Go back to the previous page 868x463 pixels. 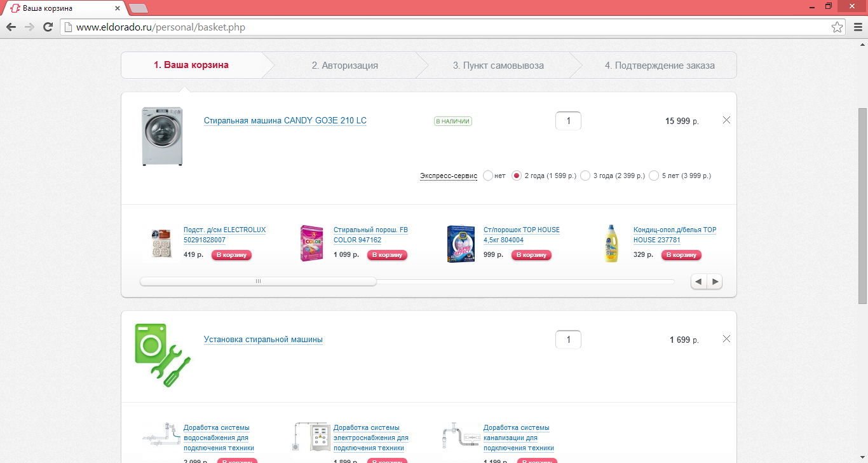11,27
